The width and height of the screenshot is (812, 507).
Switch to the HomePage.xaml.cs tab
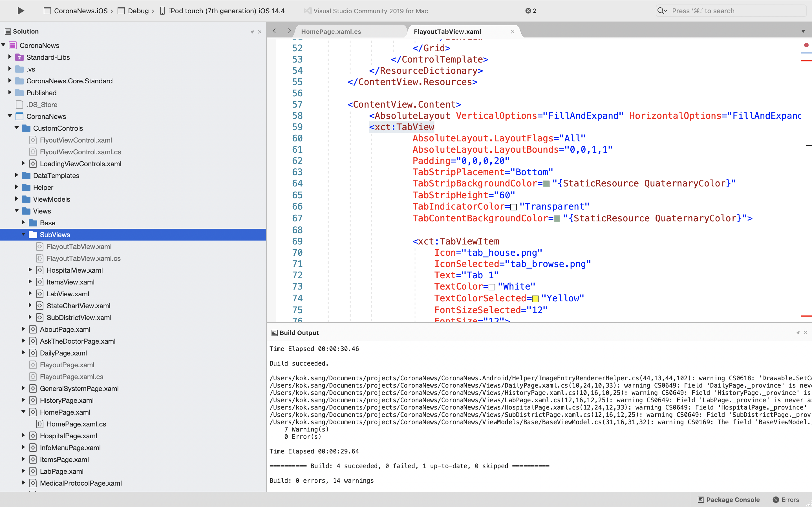coord(331,31)
